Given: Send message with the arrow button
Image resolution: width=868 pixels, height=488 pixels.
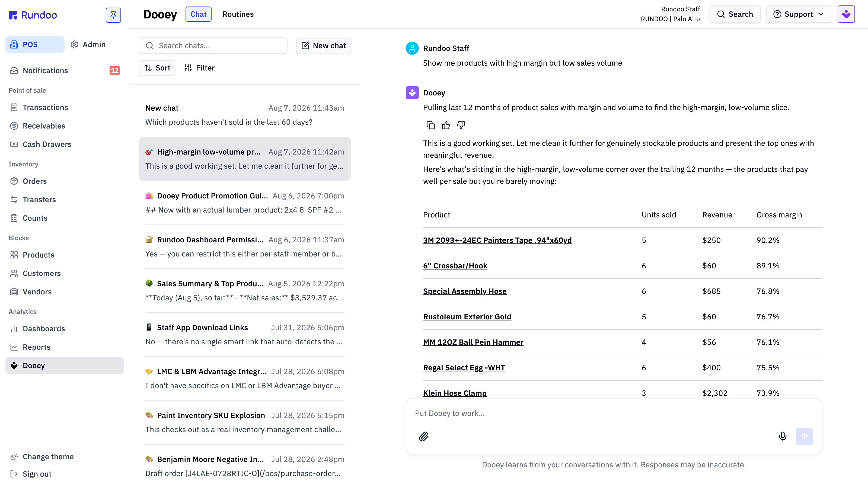Looking at the screenshot, I should (804, 436).
